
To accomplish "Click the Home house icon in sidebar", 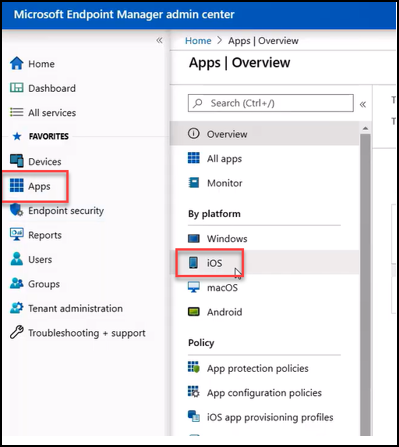I will pos(17,63).
